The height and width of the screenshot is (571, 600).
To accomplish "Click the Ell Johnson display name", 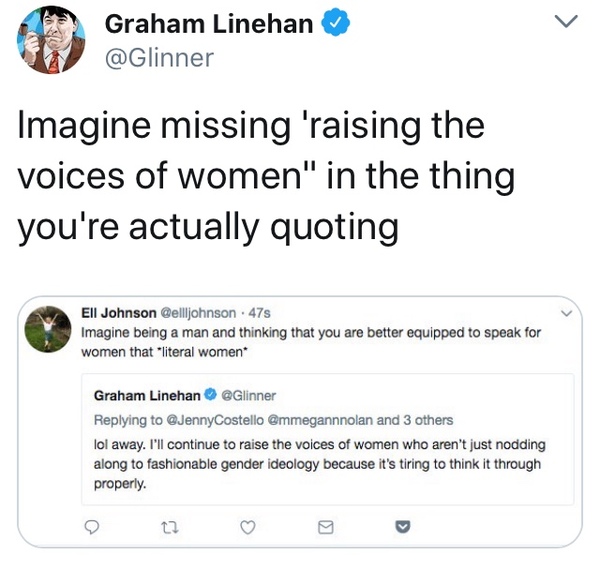I will coord(121,314).
